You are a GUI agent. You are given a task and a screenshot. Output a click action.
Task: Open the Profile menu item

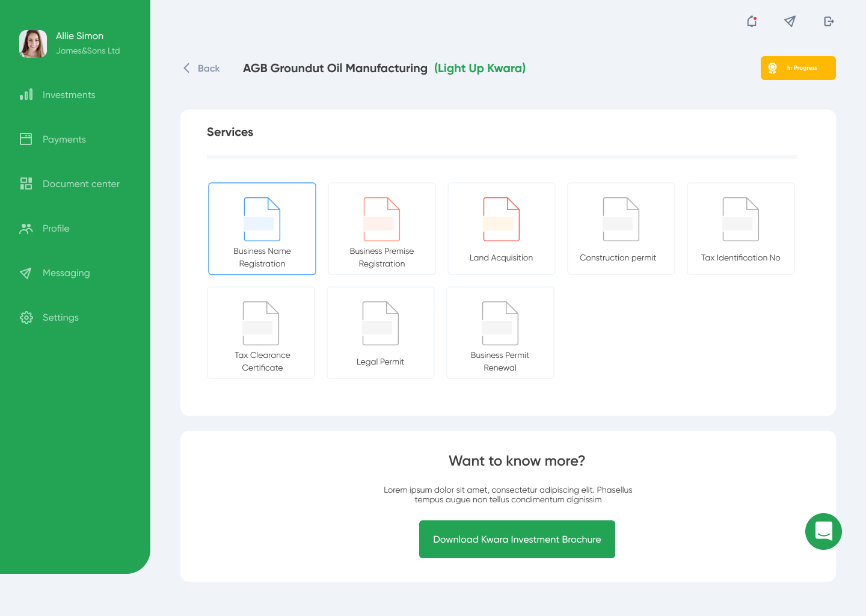click(x=56, y=229)
